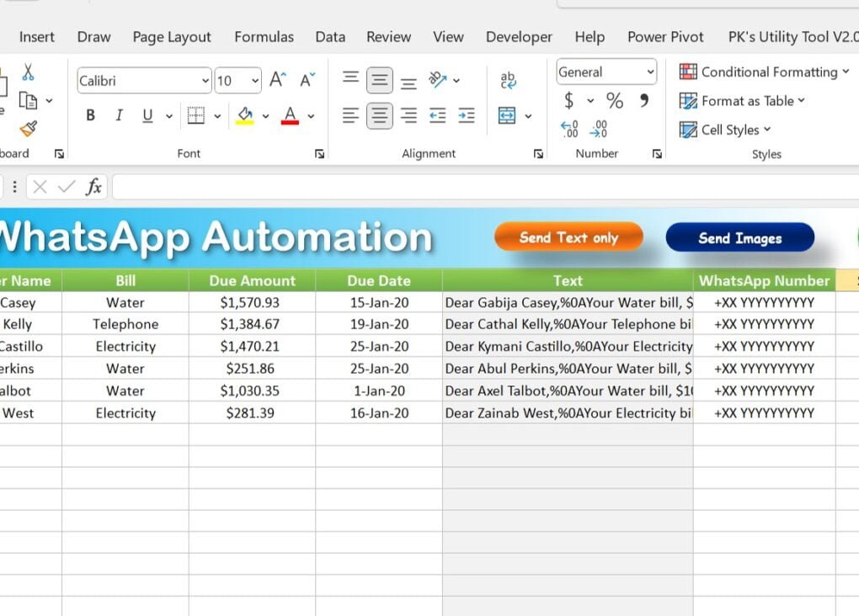This screenshot has height=616, width=859.
Task: Open the Borders icon
Action: click(195, 115)
